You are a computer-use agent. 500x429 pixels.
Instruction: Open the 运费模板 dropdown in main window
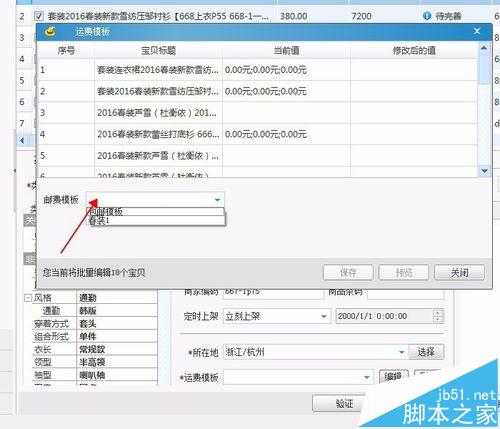pos(367,377)
